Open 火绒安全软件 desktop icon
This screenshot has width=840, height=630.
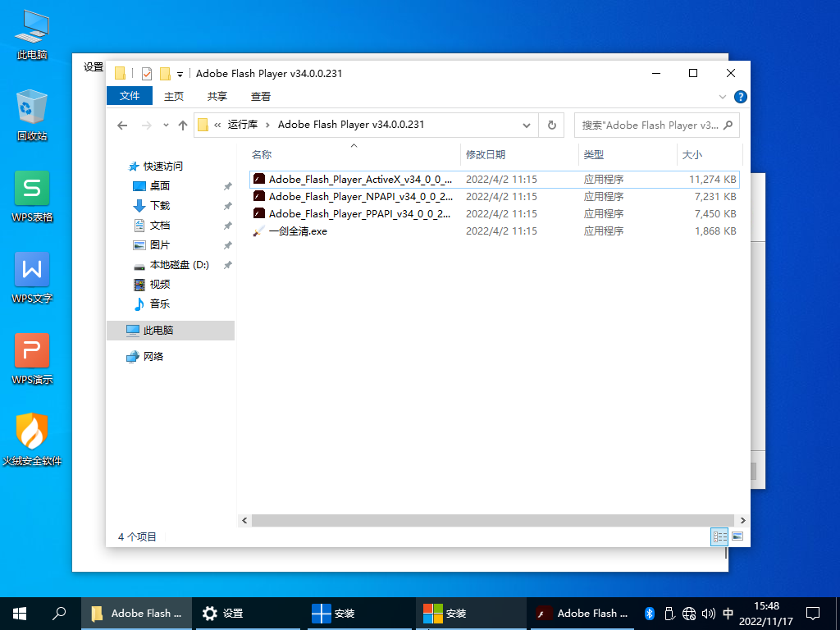[32, 440]
